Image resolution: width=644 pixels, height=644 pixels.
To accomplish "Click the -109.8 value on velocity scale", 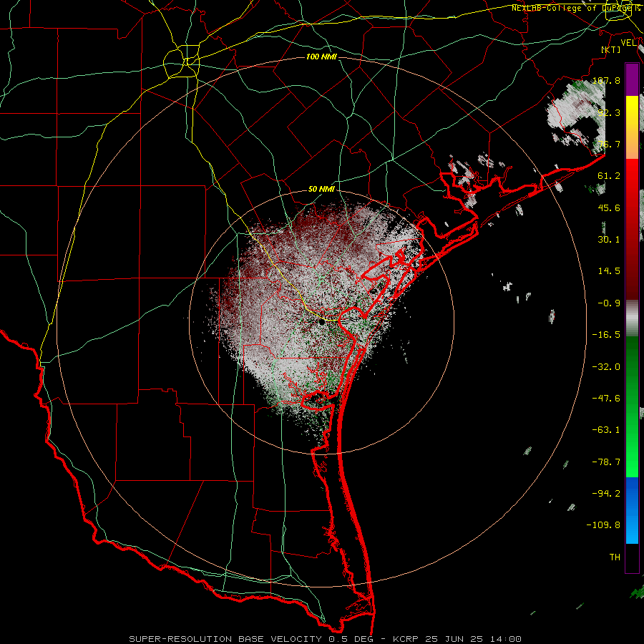I will click(603, 525).
